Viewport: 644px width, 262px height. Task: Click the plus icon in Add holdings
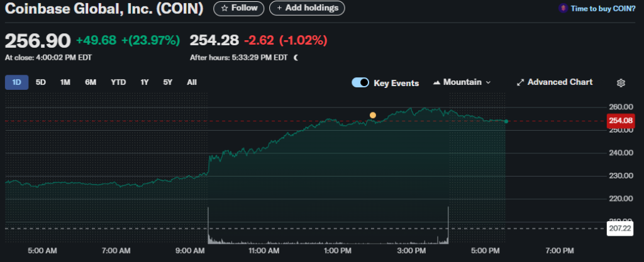click(280, 8)
